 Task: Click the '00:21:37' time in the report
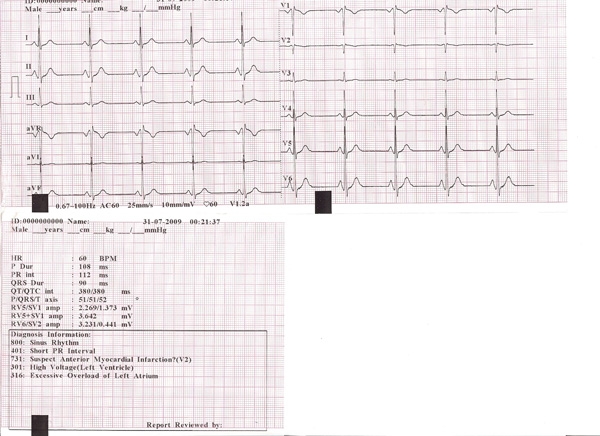[x=205, y=222]
